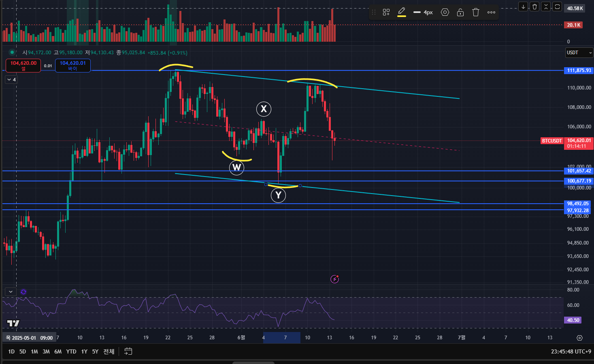
Task: Delete drawing with toolbar trash icon
Action: 476,12
